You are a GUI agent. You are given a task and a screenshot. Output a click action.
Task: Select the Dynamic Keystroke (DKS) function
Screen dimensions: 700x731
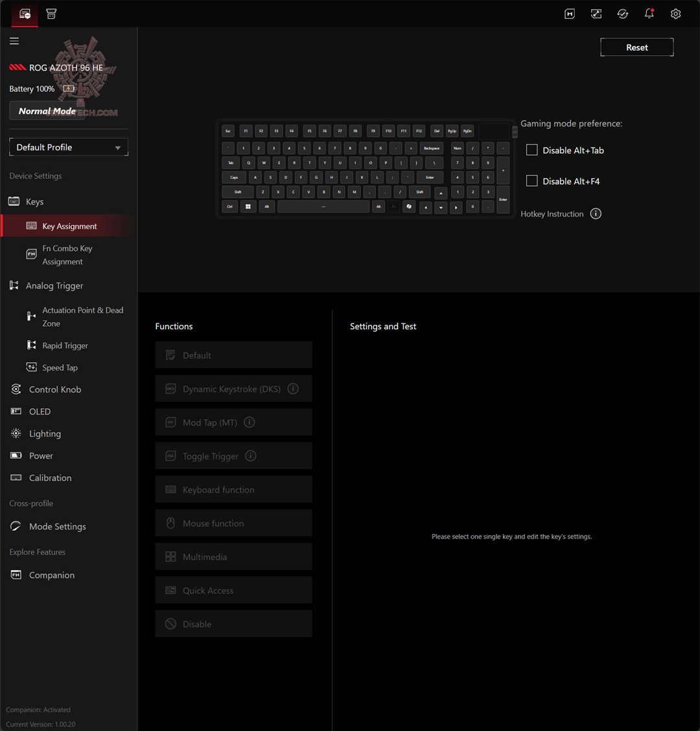click(233, 389)
